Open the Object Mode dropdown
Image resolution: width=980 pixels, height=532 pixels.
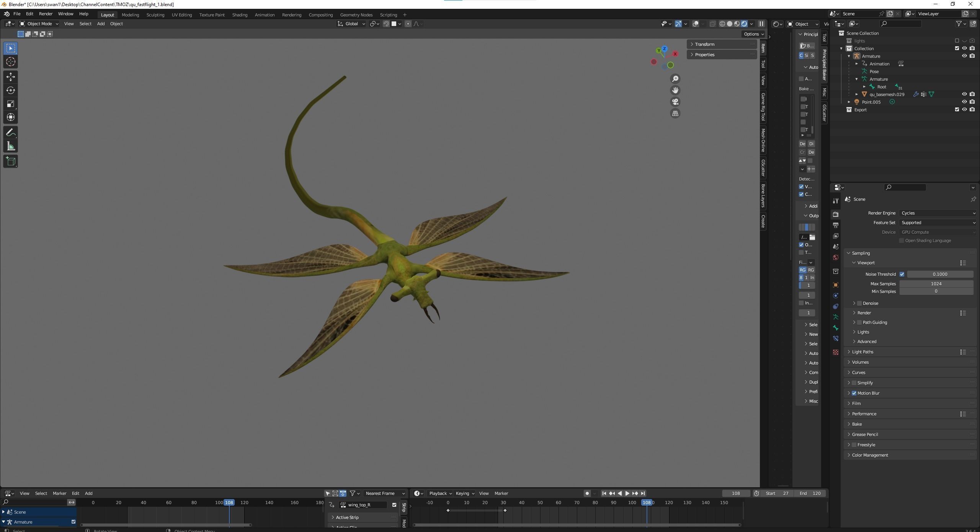point(39,24)
